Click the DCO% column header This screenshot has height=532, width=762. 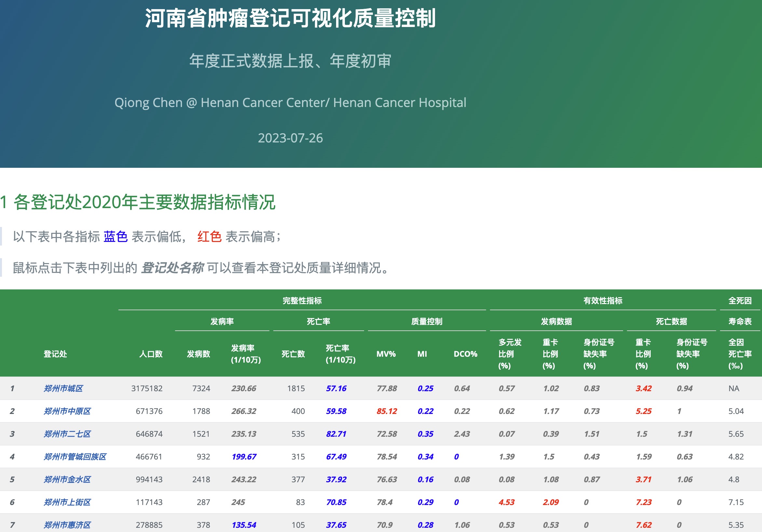point(465,354)
